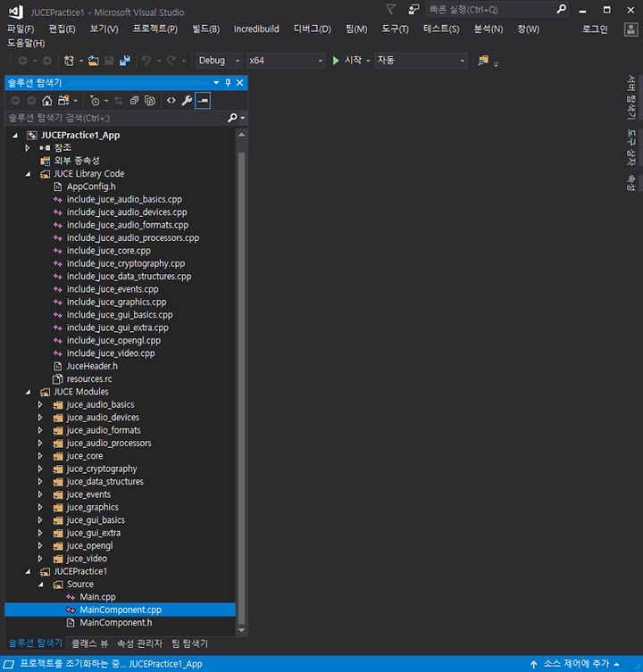This screenshot has width=643, height=672.
Task: Click the account profile icon next to 로그인
Action: point(630,29)
